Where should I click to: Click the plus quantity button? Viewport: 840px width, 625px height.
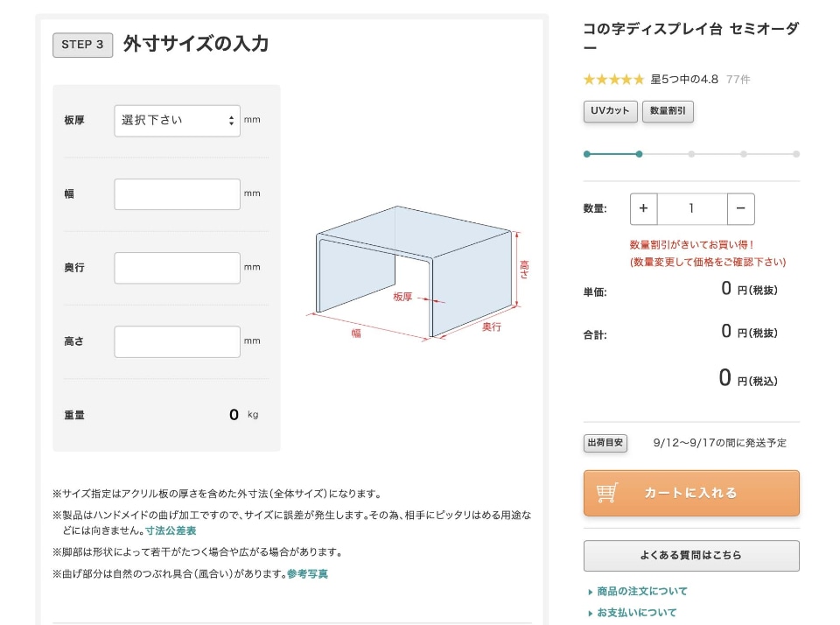pos(643,209)
